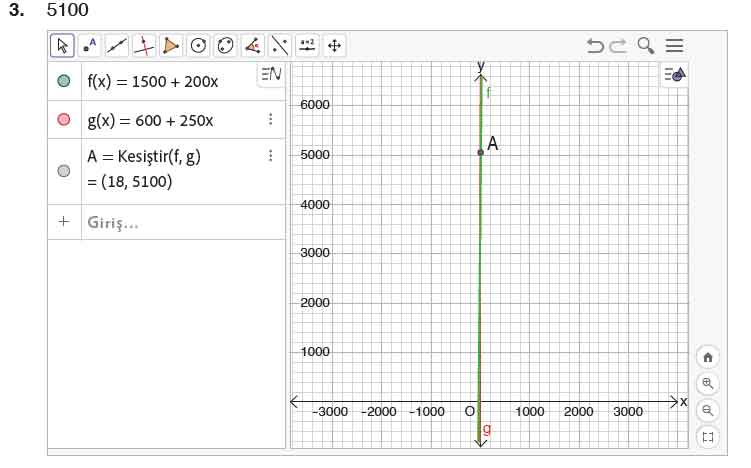This screenshot has height=468, width=751.
Task: Hide function g(x) using its red circle
Action: point(65,120)
